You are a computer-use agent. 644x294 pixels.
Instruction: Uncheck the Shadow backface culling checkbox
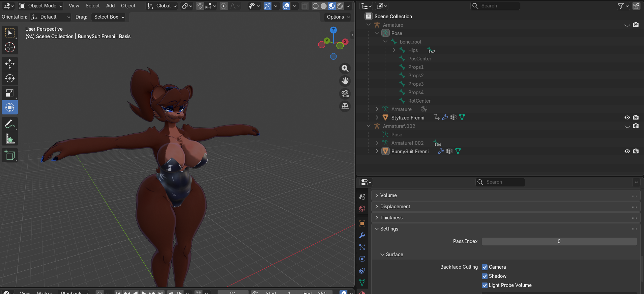coord(485,276)
